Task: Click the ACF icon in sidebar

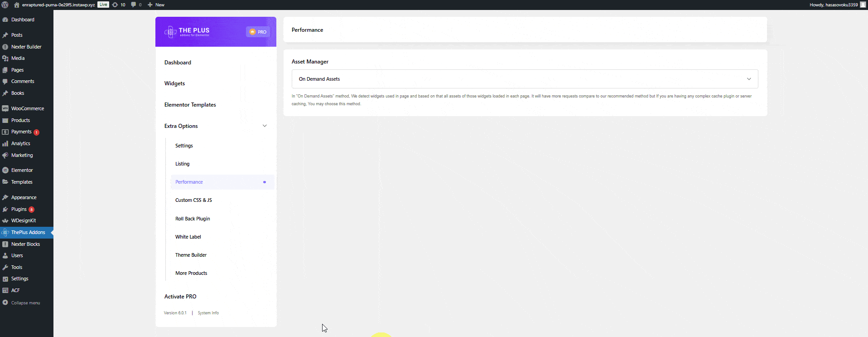Action: coord(5,291)
